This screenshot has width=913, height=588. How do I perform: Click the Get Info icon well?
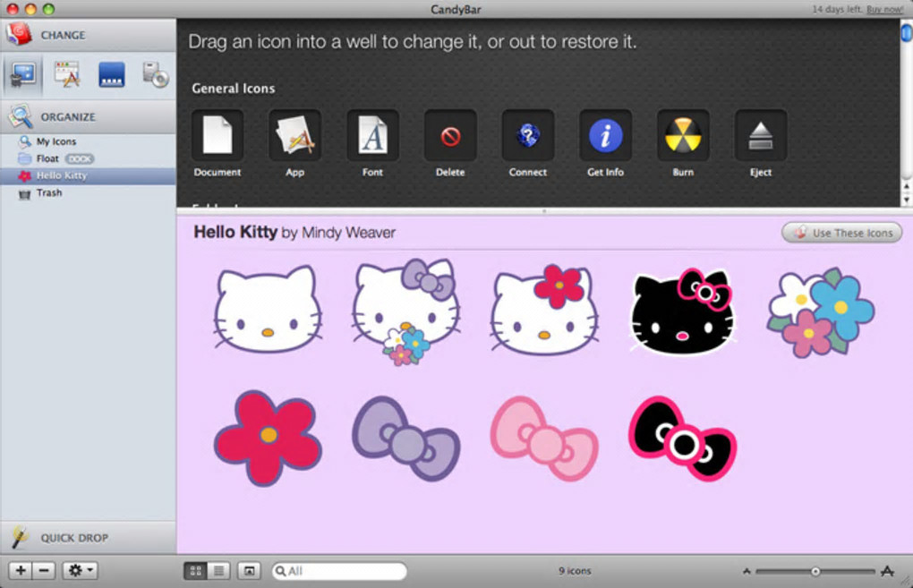point(606,135)
